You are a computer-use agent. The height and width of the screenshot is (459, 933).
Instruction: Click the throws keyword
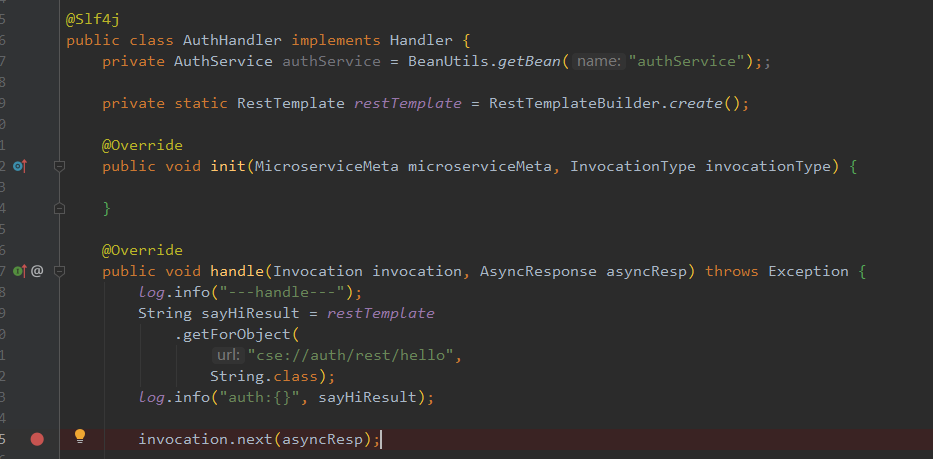(732, 271)
